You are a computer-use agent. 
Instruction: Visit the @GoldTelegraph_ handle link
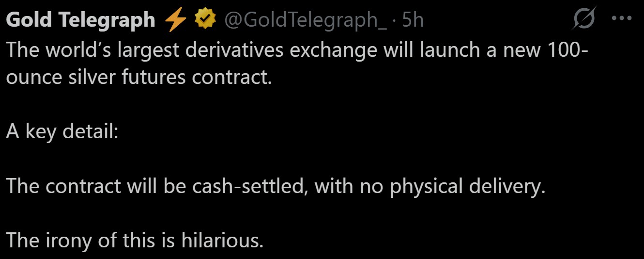point(305,20)
